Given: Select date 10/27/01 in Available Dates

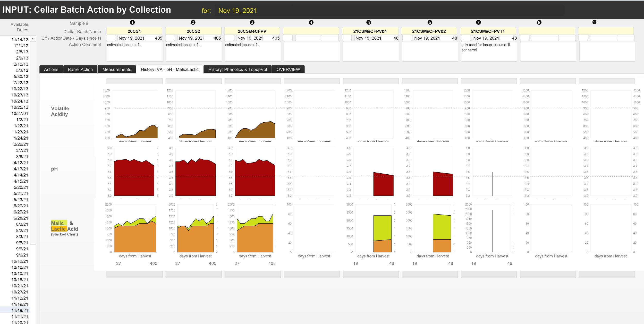Looking at the screenshot, I should (20, 113).
